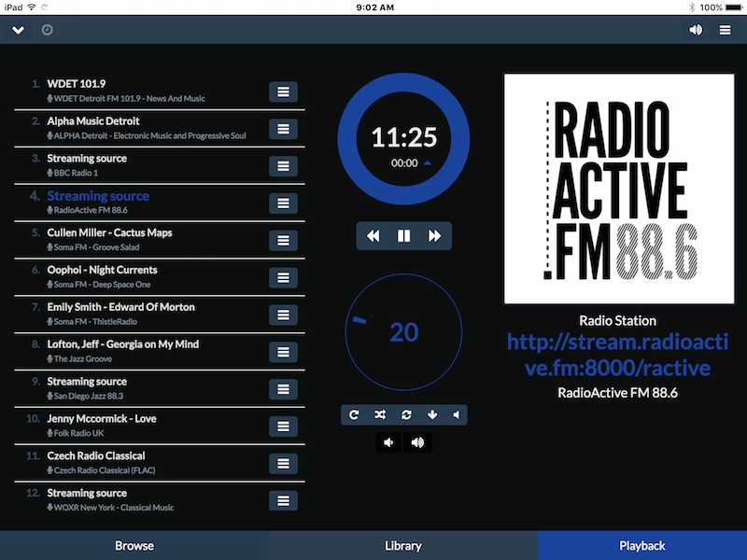This screenshot has width=747, height=560.
Task: Collapse view with top-left chevron
Action: (18, 30)
